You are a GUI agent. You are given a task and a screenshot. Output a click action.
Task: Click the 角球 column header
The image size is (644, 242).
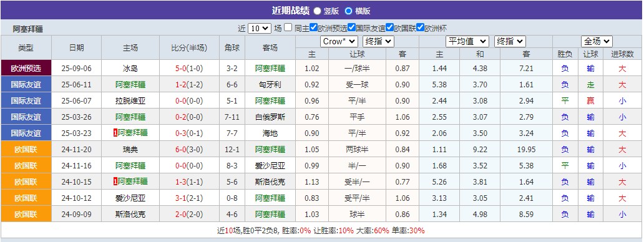coord(232,47)
